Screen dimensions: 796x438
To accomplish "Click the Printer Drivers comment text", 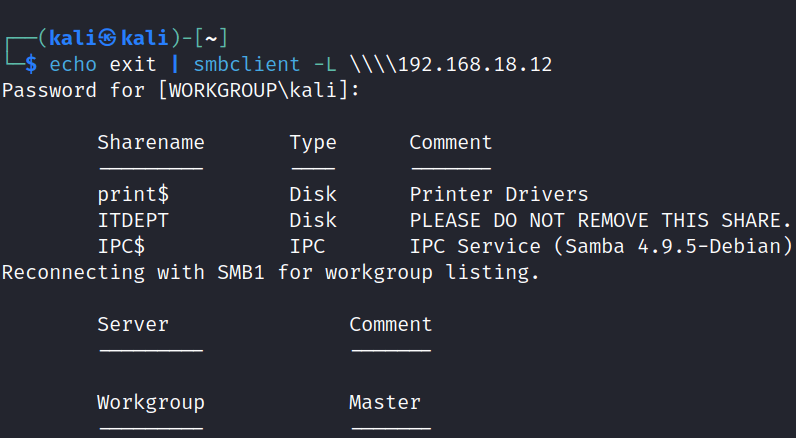I will [x=498, y=194].
